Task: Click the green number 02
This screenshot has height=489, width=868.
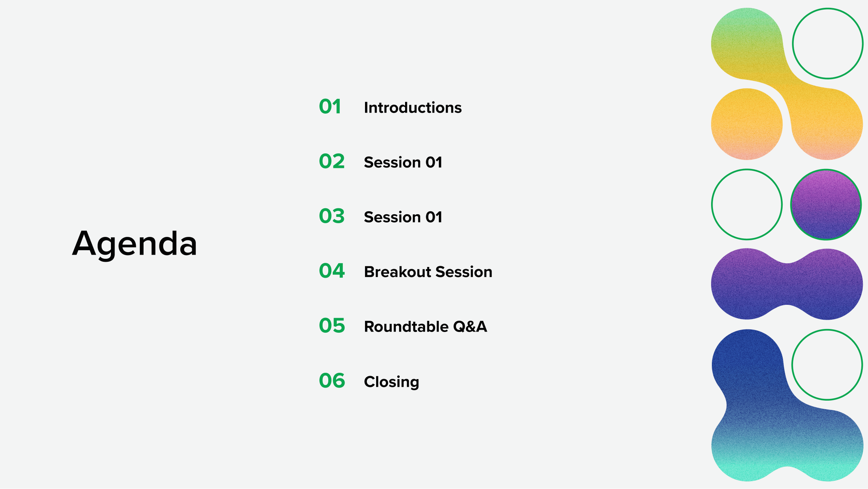Action: click(x=332, y=161)
